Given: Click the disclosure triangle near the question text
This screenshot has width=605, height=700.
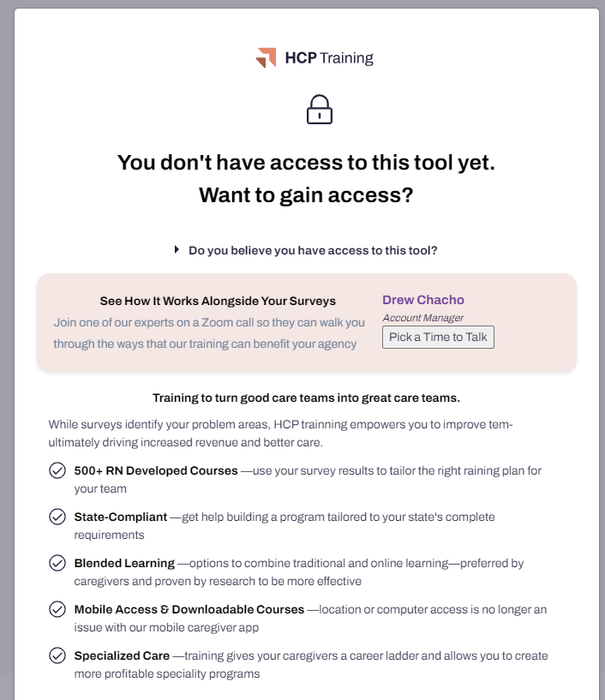Looking at the screenshot, I should pyautogui.click(x=177, y=249).
